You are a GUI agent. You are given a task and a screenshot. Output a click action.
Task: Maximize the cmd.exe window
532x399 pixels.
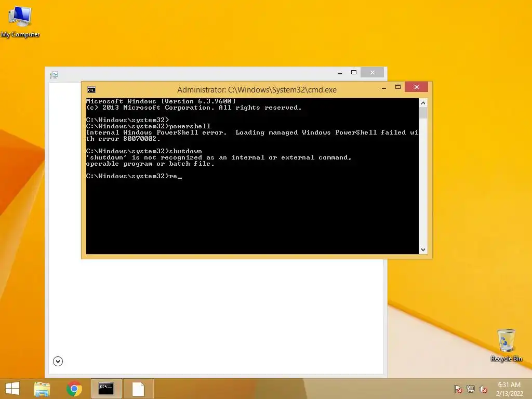[x=398, y=87]
